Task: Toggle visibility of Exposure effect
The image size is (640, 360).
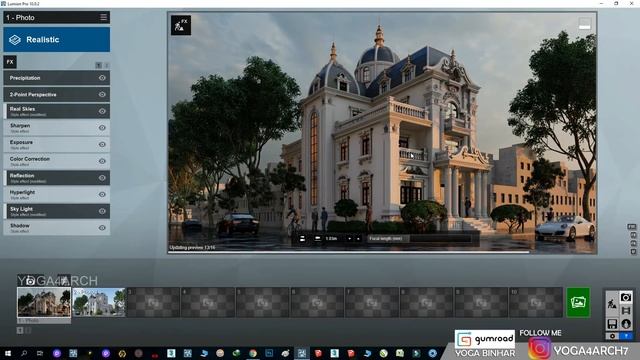Action: pos(102,144)
